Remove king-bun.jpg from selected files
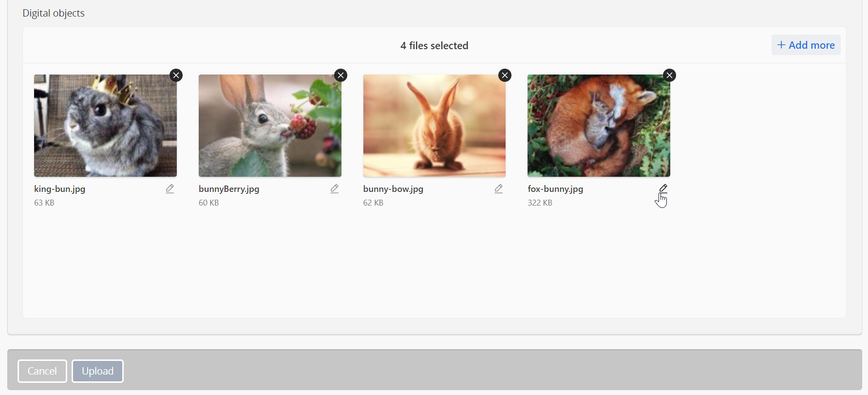868x395 pixels. tap(176, 75)
